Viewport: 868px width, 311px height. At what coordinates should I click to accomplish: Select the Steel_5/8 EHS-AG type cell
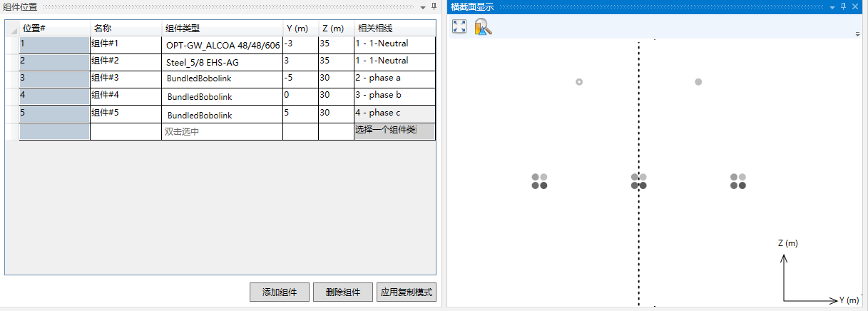pos(223,62)
